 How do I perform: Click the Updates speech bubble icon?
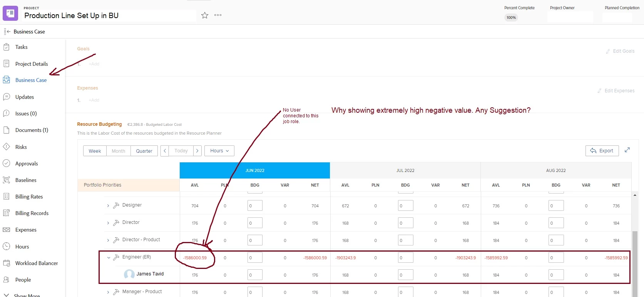pos(6,97)
